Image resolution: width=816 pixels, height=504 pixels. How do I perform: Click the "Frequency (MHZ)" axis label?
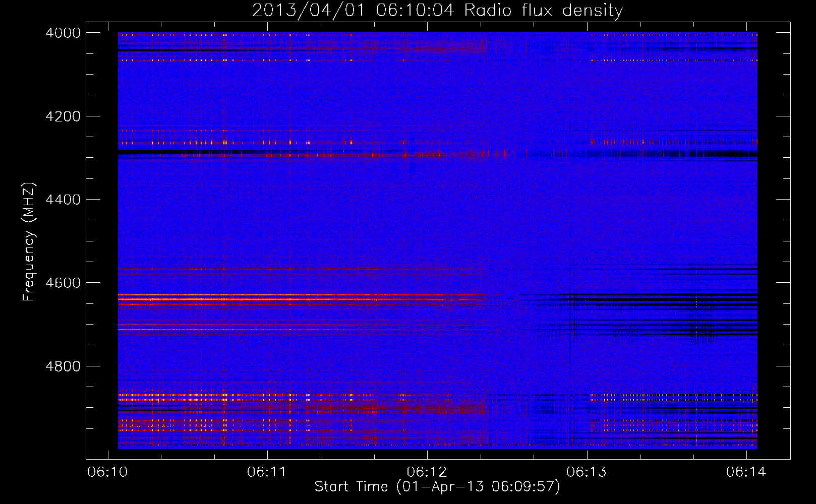[29, 242]
